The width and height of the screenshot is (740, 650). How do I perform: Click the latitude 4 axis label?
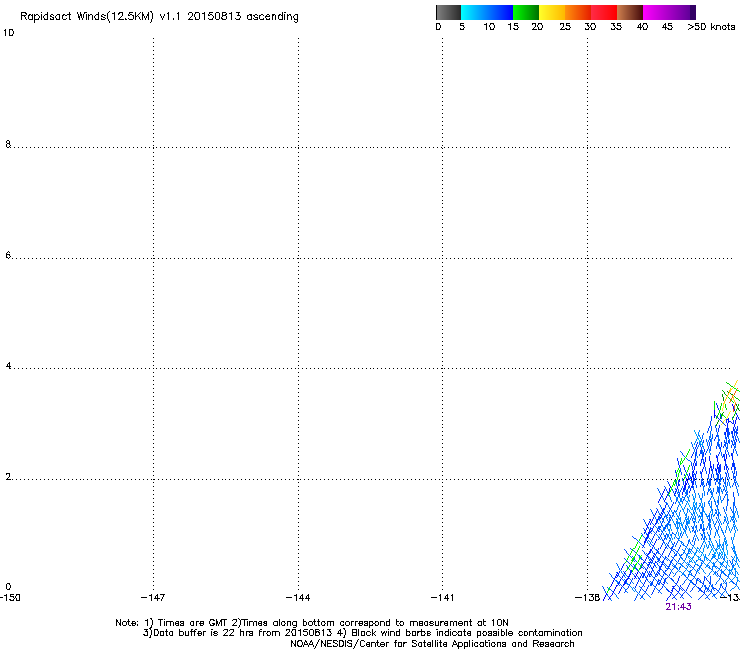tap(8, 366)
